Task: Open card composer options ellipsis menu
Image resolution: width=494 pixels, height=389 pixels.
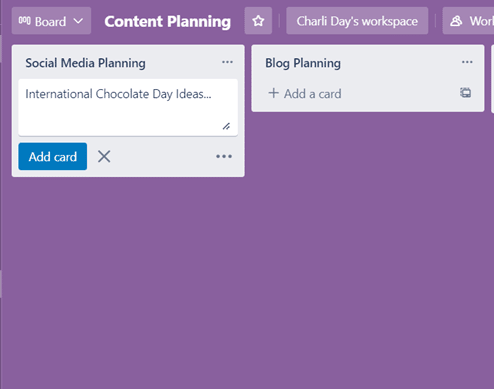Action: point(224,156)
